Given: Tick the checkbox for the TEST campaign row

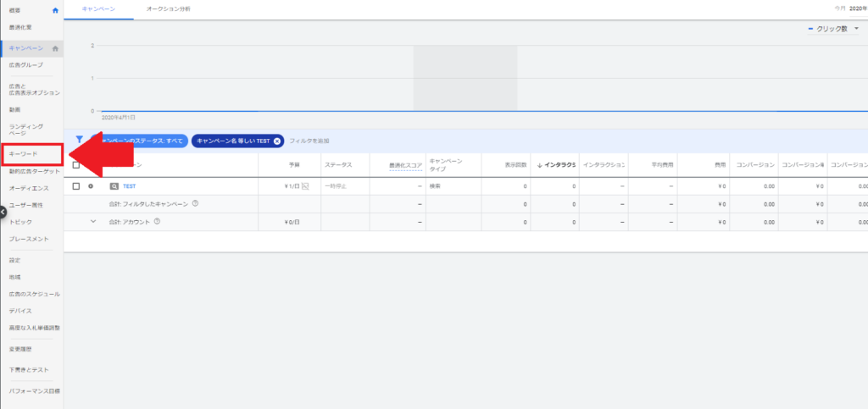Looking at the screenshot, I should coord(76,186).
